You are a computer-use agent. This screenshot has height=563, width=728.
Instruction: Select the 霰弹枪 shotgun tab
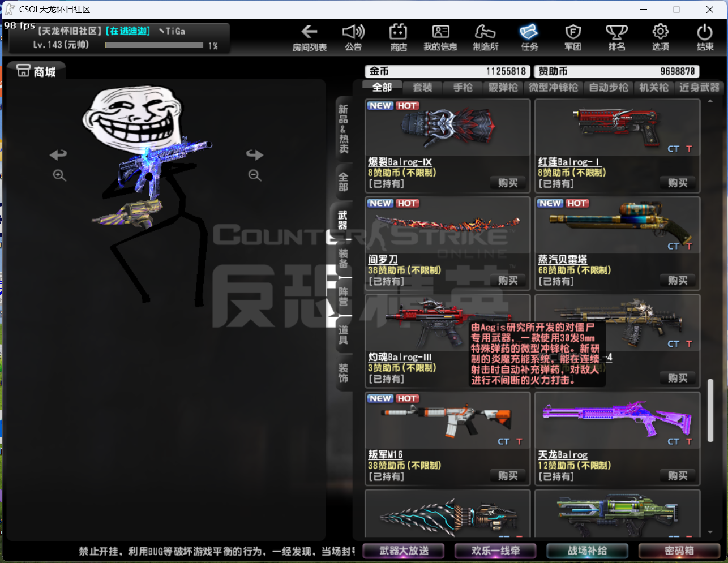coord(503,87)
